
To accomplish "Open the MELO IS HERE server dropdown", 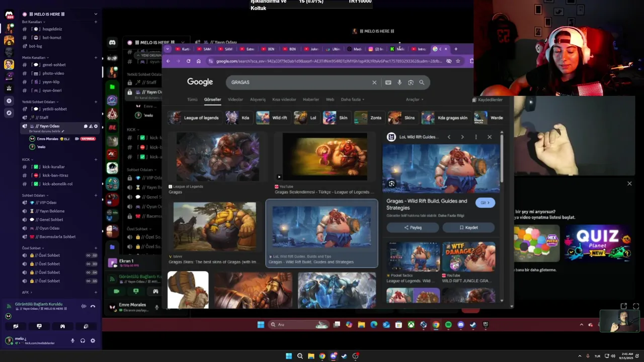I will coord(96,14).
